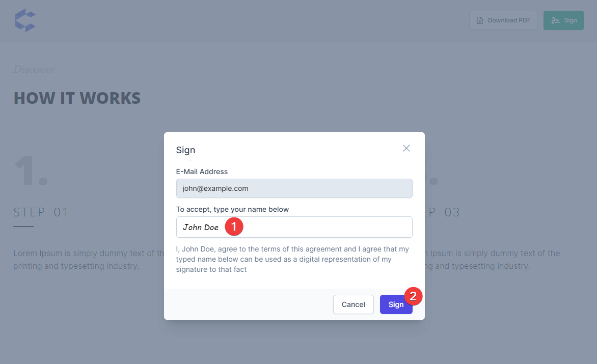Click the "STEP 01" heading

pyautogui.click(x=41, y=212)
